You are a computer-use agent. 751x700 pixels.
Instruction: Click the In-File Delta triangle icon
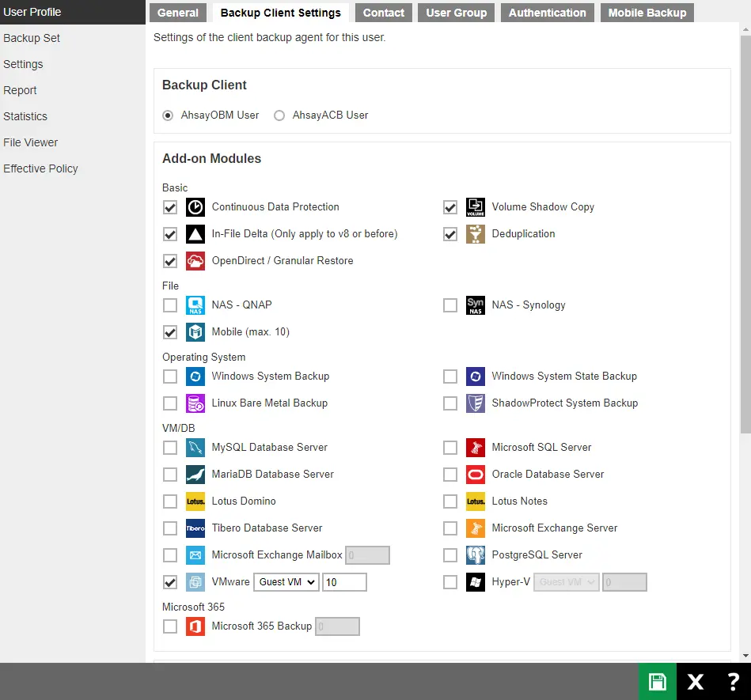(x=195, y=234)
